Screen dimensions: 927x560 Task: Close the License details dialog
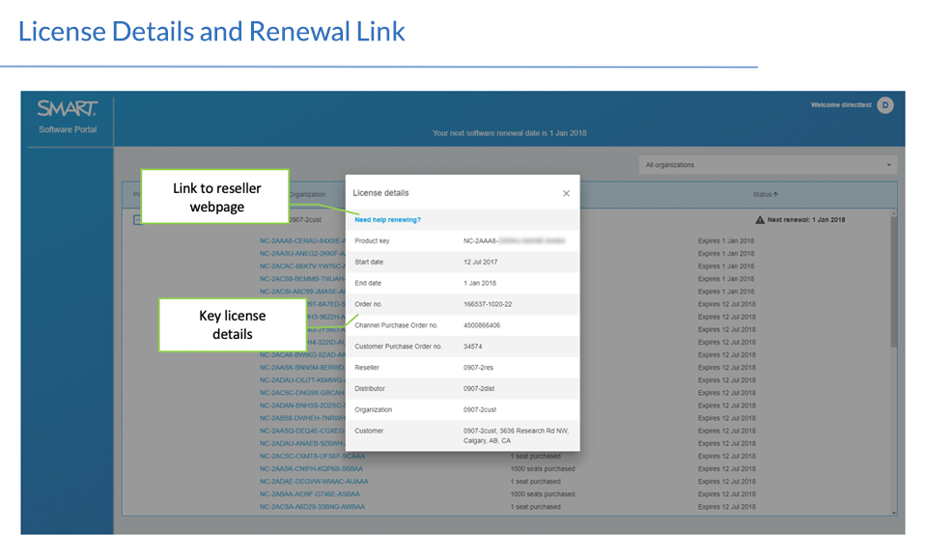click(567, 193)
